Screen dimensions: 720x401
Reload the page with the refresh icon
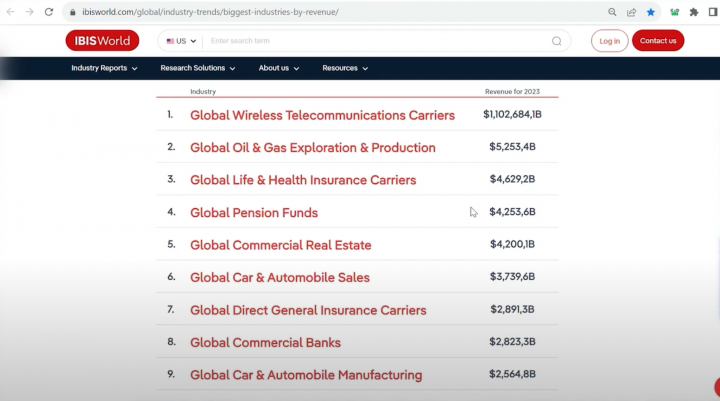[48, 12]
